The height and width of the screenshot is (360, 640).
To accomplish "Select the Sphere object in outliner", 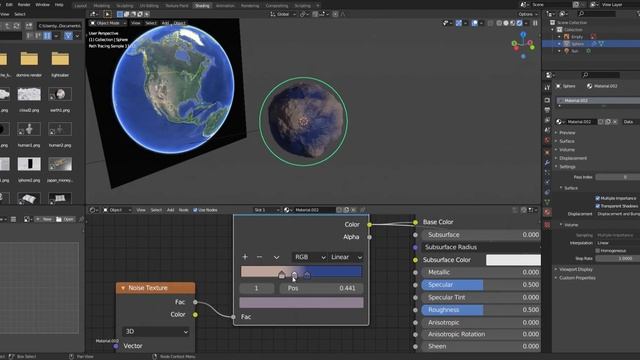I will click(577, 44).
